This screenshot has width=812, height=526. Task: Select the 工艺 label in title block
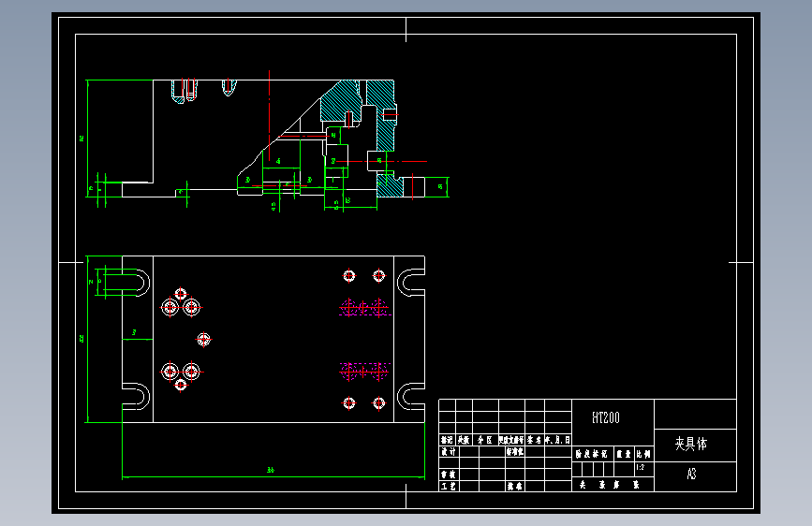449,486
